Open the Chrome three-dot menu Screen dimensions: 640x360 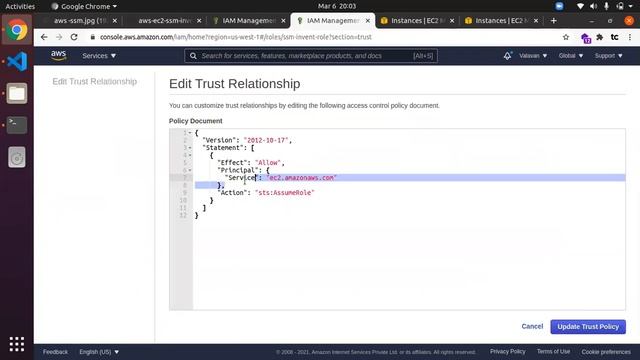(630, 37)
